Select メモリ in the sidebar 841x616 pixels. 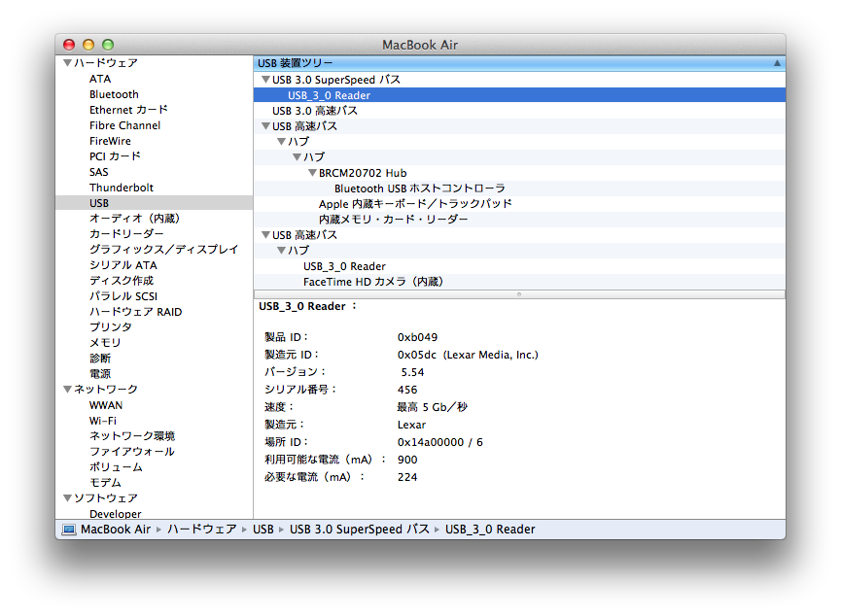[105, 343]
